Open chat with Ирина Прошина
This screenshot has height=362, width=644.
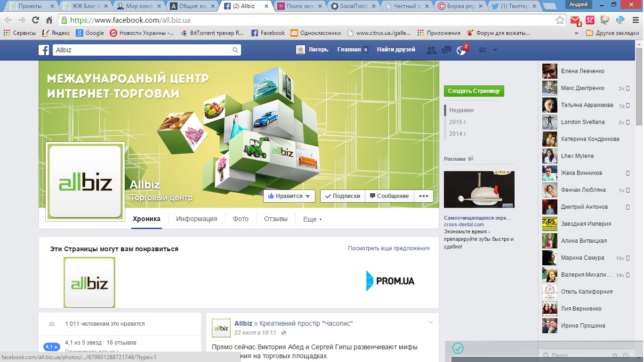point(587,326)
